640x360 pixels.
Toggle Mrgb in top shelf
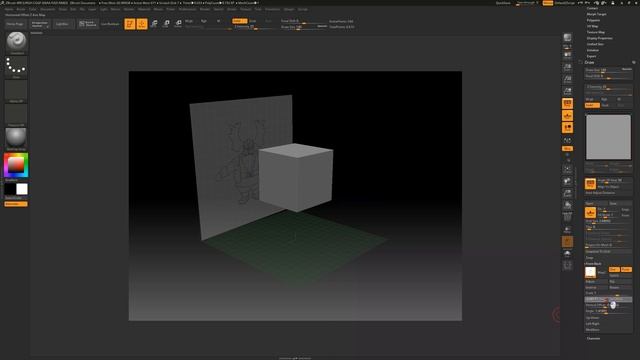189,21
